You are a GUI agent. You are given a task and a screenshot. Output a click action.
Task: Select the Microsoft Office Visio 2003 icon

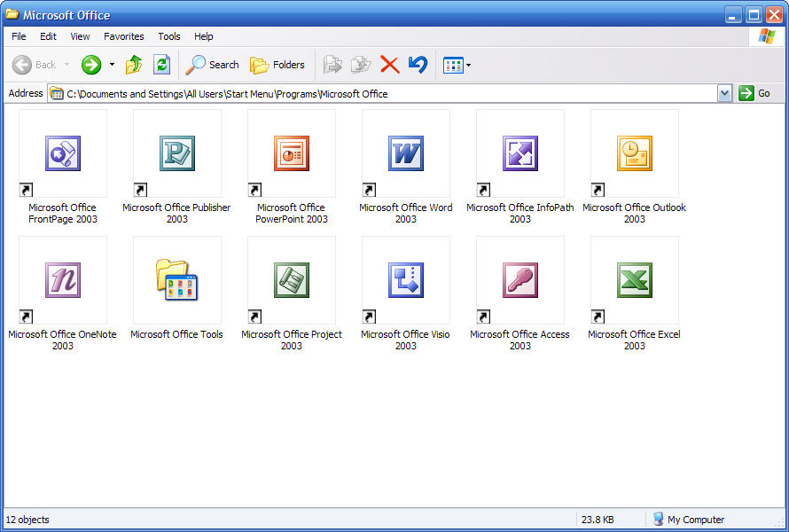(x=406, y=280)
